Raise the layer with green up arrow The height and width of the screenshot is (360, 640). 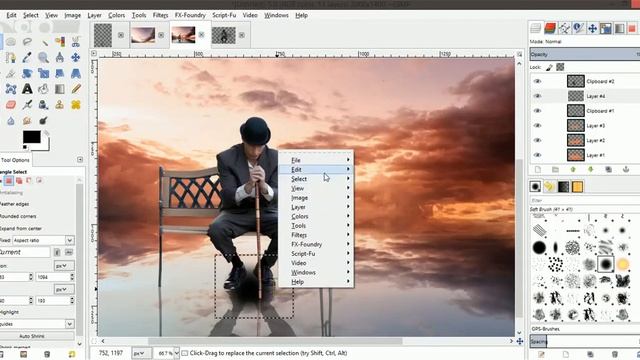(573, 169)
